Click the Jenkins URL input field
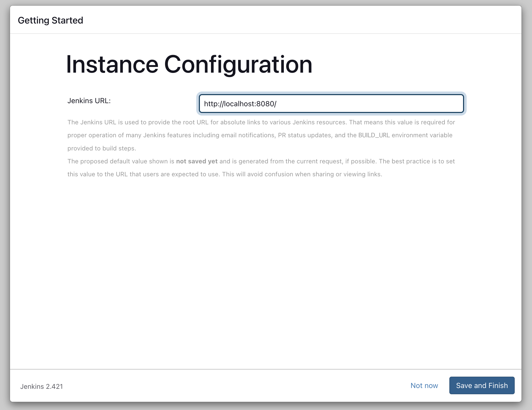Screen dimensions: 532x410 tap(331, 104)
